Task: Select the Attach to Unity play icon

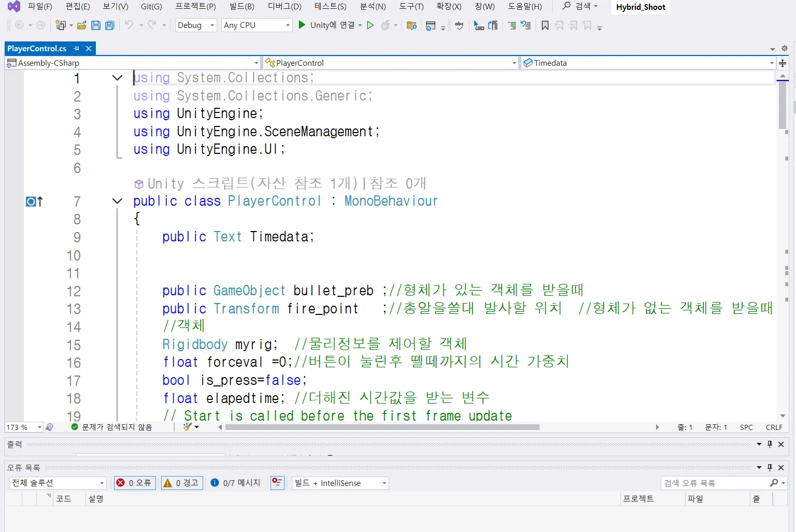Action: tap(302, 25)
